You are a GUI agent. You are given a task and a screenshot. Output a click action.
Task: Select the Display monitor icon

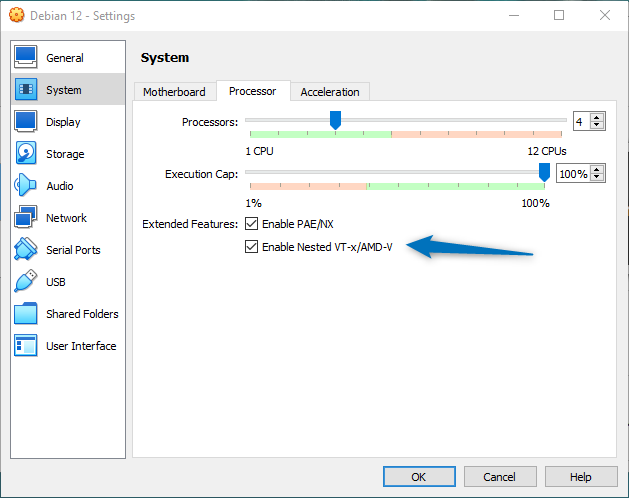click(x=26, y=122)
